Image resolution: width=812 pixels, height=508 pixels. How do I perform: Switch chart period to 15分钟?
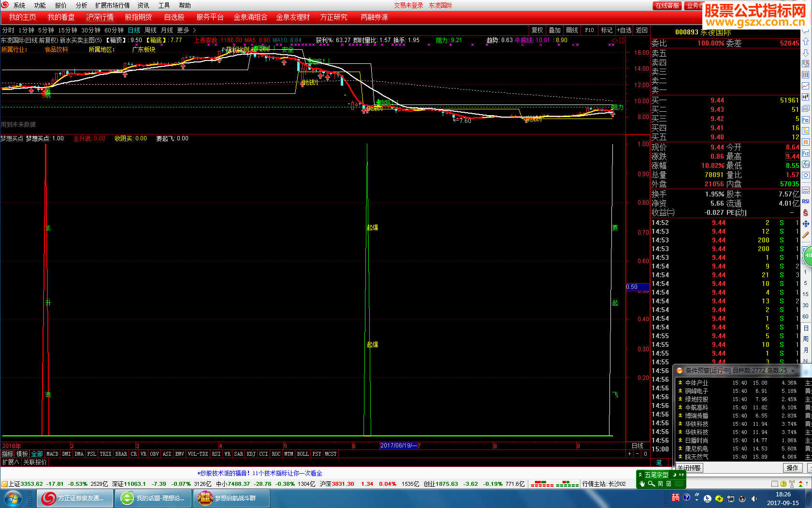(x=68, y=30)
